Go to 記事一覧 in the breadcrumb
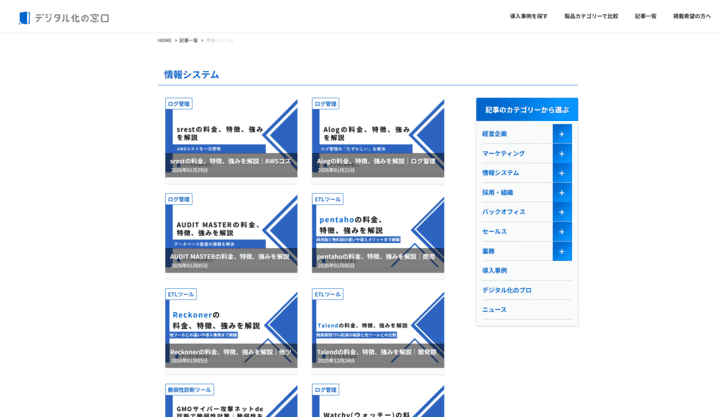 coord(189,40)
